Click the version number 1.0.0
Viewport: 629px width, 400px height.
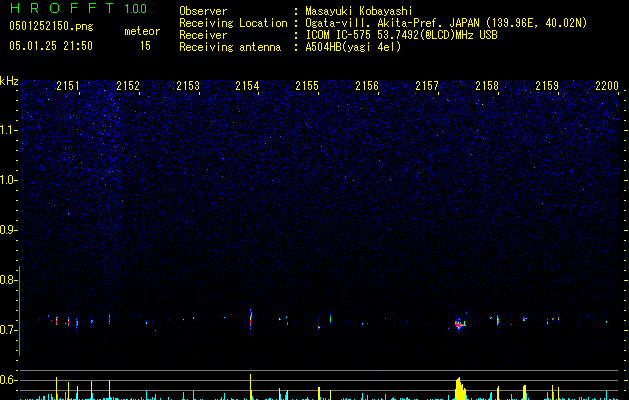point(136,8)
